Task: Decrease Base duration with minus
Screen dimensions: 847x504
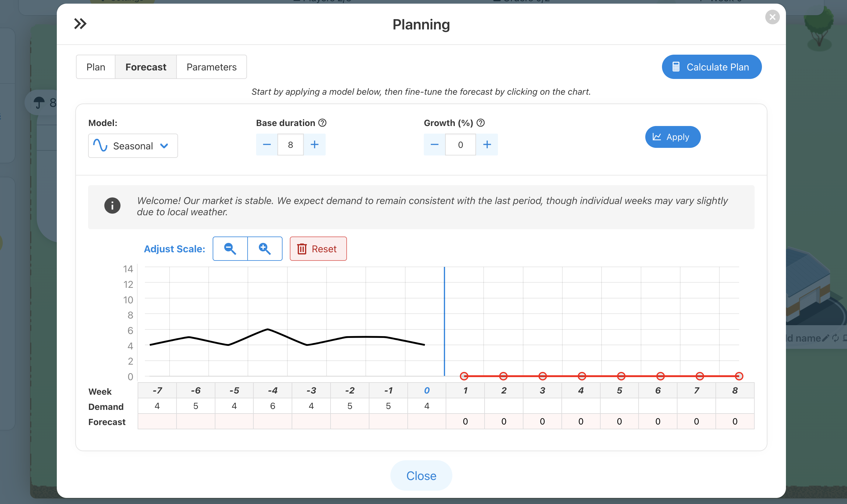Action: [x=267, y=145]
